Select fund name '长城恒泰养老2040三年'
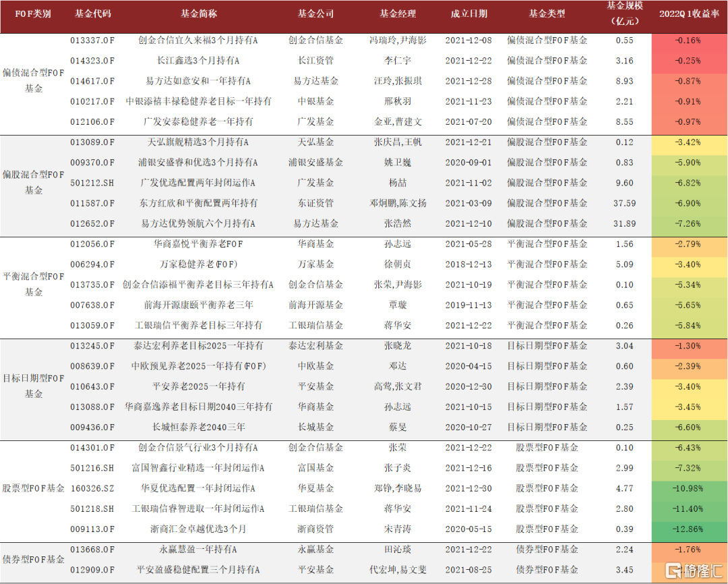This screenshot has height=584, width=728. tap(199, 427)
